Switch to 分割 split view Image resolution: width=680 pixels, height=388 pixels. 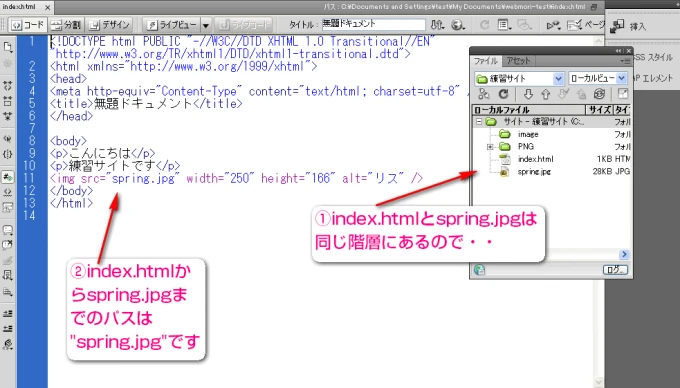point(66,25)
